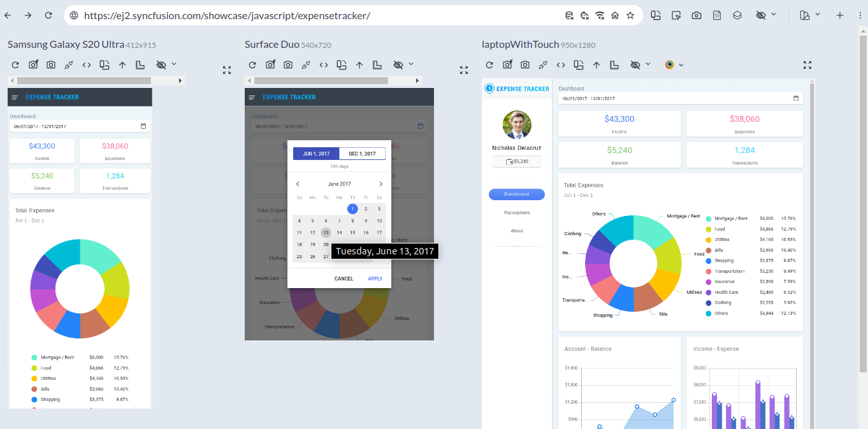This screenshot has height=429, width=868.
Task: Open Transactions in the laptop sidebar menu
Action: pyautogui.click(x=517, y=213)
